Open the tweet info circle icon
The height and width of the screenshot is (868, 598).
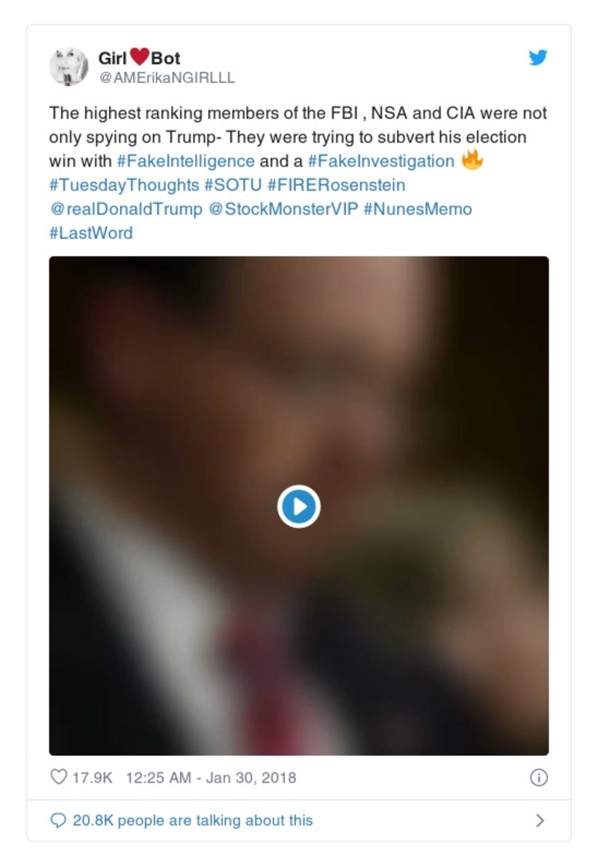click(538, 778)
